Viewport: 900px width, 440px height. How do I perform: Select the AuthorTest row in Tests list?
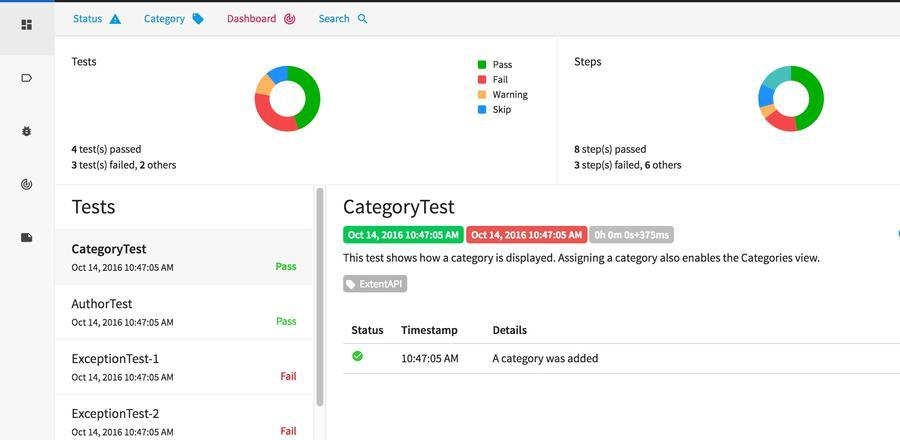pyautogui.click(x=184, y=313)
